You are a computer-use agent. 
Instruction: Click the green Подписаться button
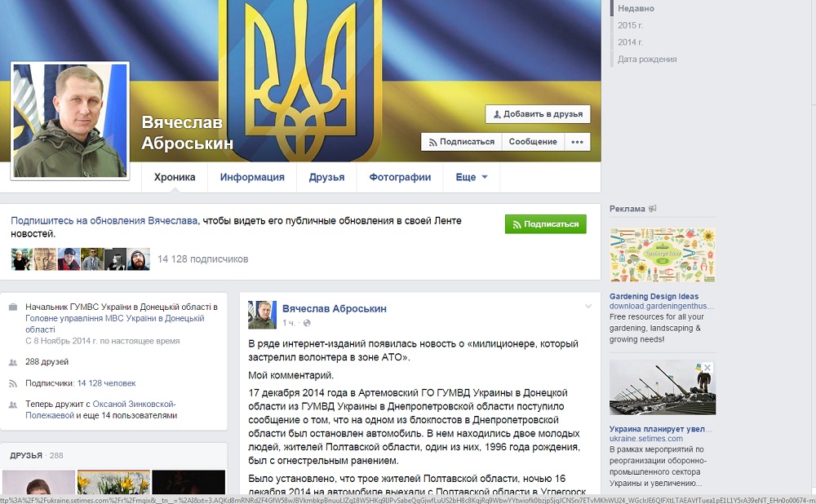pos(545,224)
